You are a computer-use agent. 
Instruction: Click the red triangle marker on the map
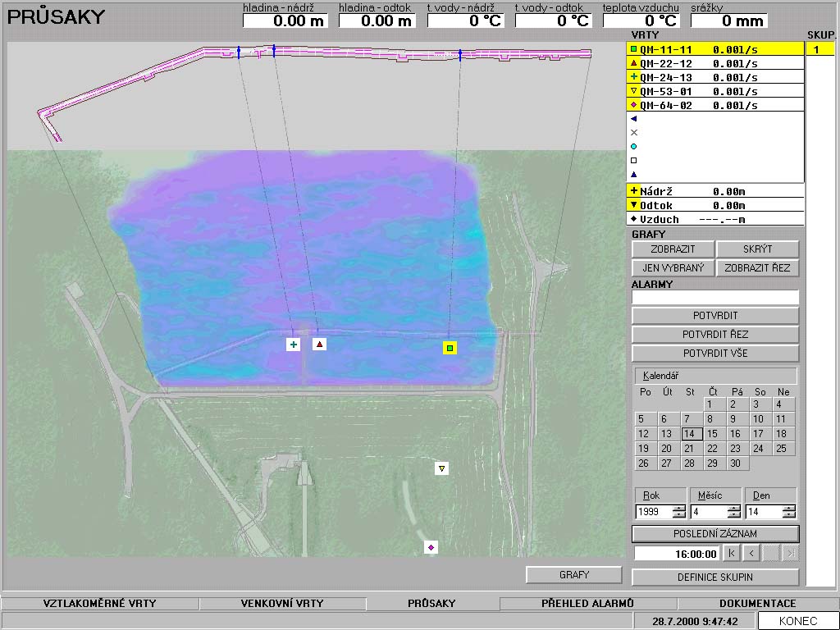click(x=319, y=344)
